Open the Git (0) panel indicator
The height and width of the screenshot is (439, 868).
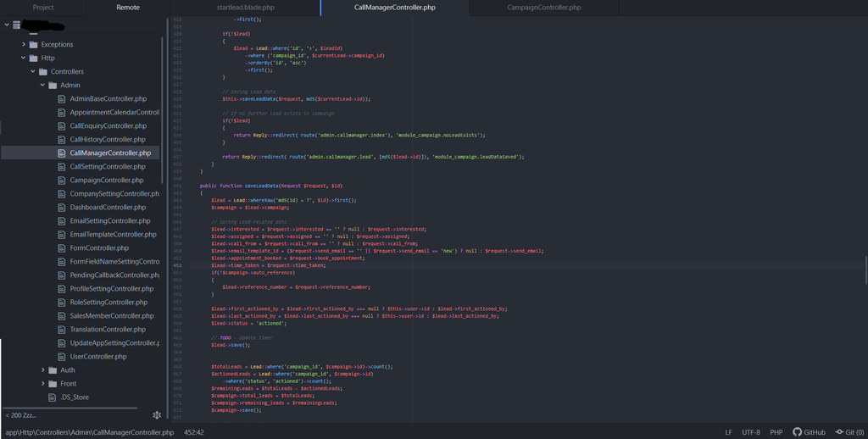coord(849,432)
